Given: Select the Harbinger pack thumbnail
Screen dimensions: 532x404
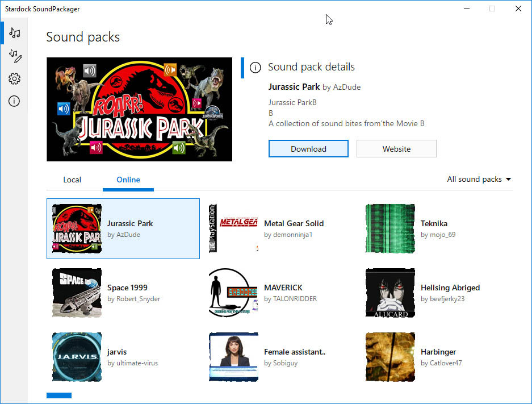Looking at the screenshot, I should point(390,357).
